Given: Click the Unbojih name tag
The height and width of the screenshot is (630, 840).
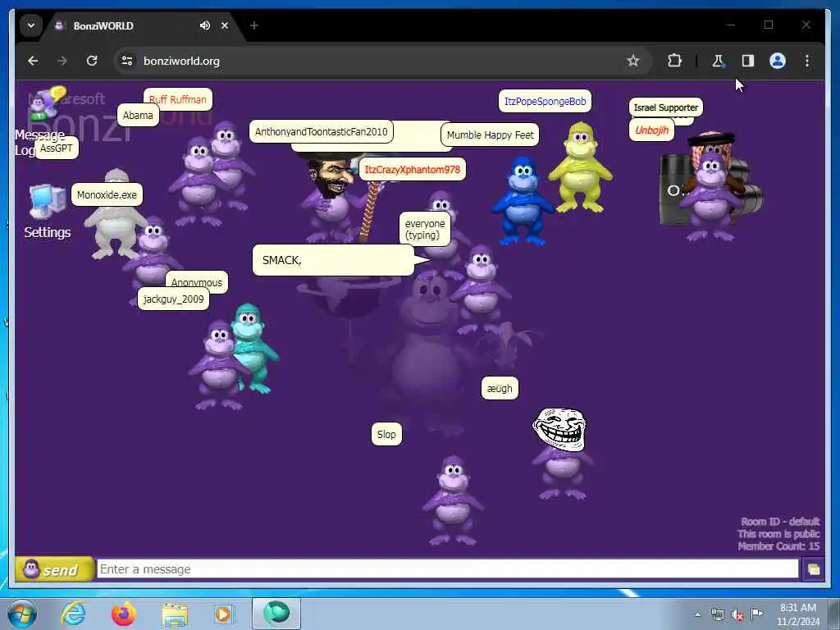Looking at the screenshot, I should click(x=651, y=130).
